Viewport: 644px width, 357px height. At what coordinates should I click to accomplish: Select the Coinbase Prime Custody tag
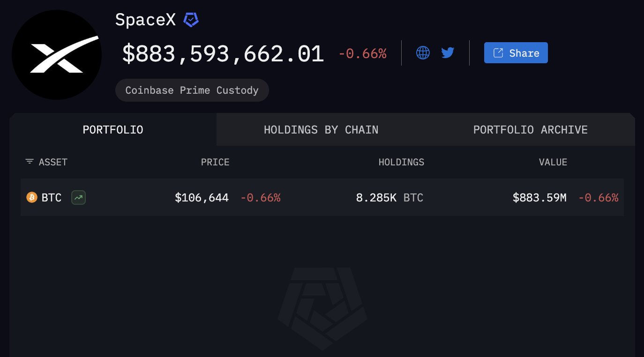click(x=192, y=90)
